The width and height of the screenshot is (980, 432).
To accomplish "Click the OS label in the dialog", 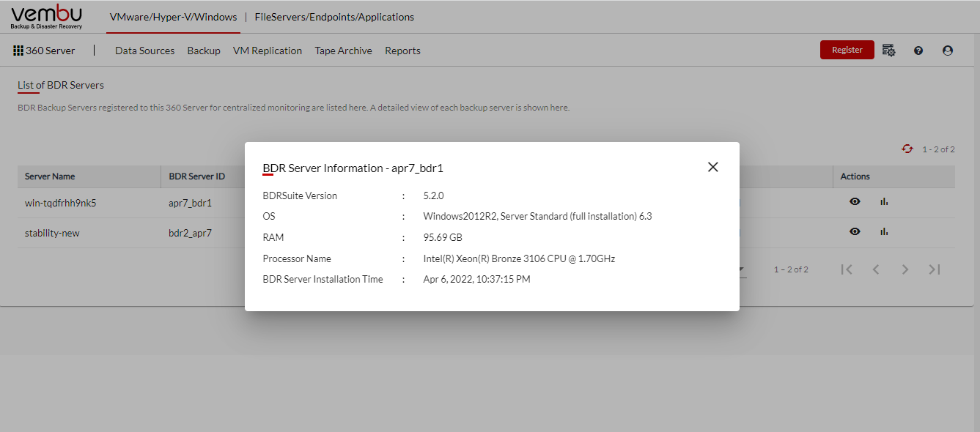I will click(269, 216).
